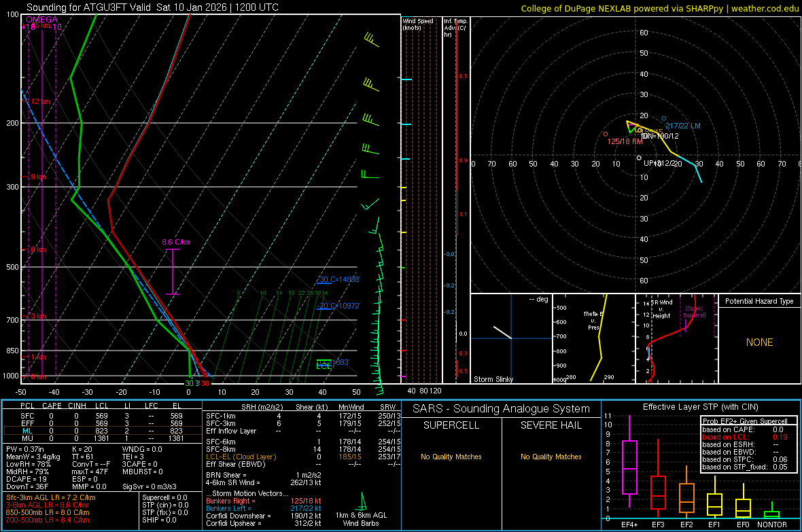Screen dimensions: 802x532
Task: Click the Theta-E v. Pres plot label
Action: [x=593, y=320]
